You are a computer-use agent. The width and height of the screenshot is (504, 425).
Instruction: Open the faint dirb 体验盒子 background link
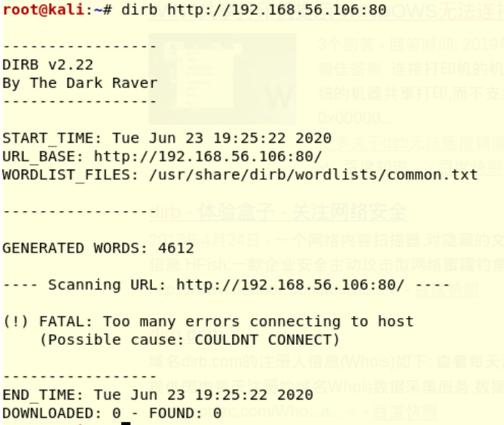pyautogui.click(x=278, y=212)
